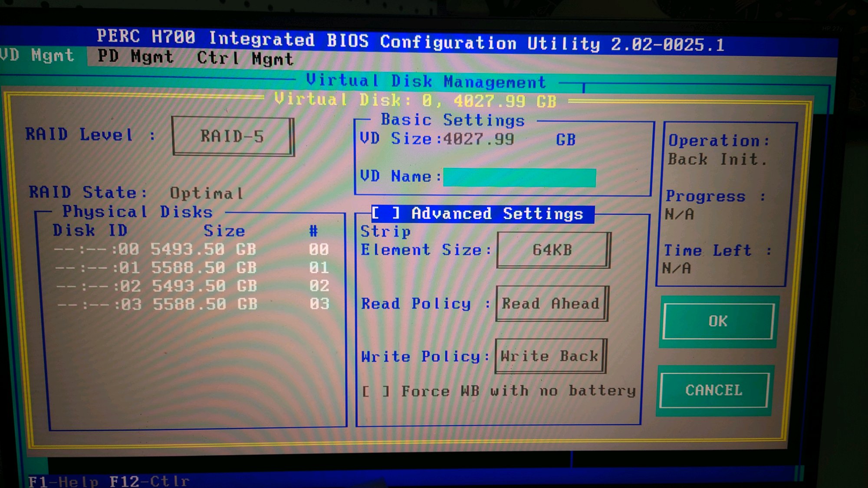Select physical disk 00 with 5493.50 GB
This screenshot has width=868, height=488.
[191, 249]
